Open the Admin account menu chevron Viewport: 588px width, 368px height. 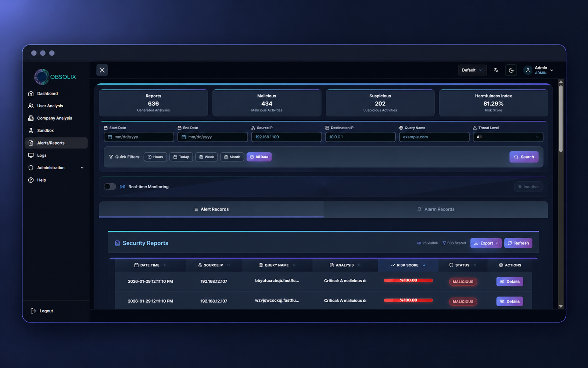(x=552, y=70)
